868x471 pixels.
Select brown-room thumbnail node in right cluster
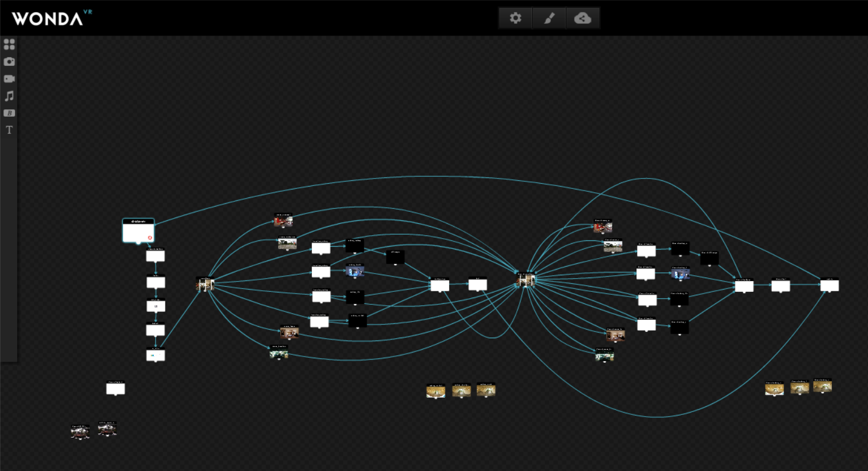coord(615,335)
